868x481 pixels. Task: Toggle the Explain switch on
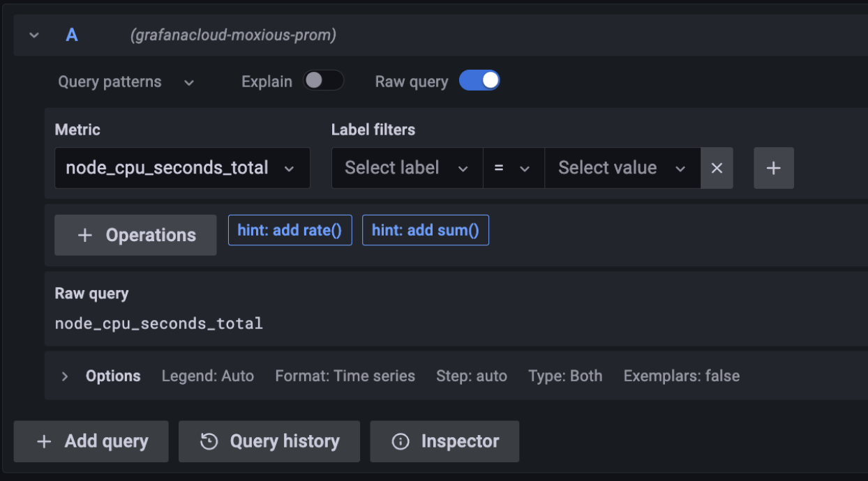323,81
